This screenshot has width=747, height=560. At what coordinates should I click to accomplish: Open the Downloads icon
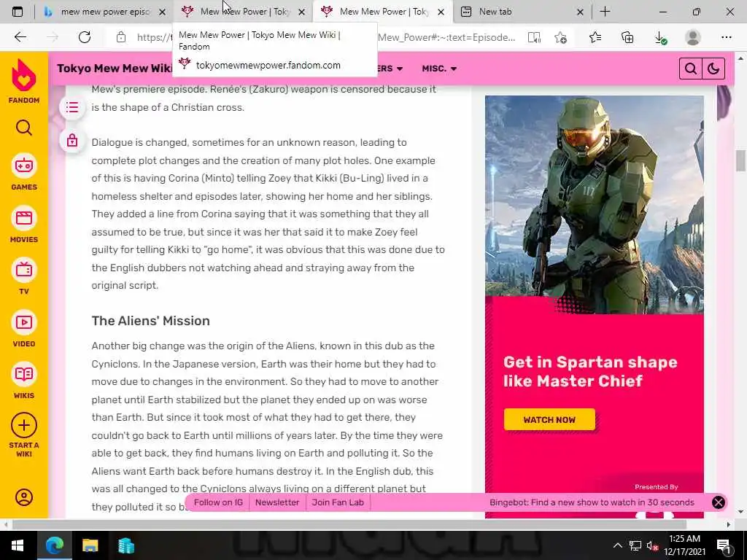point(660,38)
